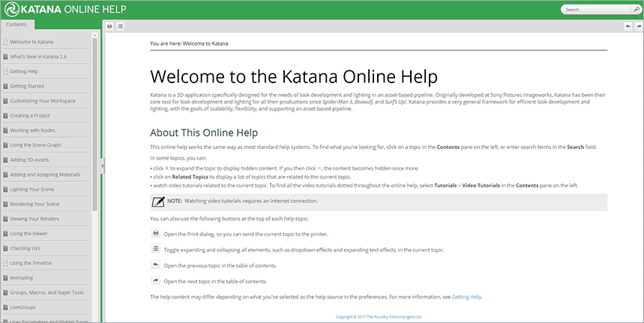Click the book icon beside Working with Nodes
644x323 pixels.
[x=6, y=130]
